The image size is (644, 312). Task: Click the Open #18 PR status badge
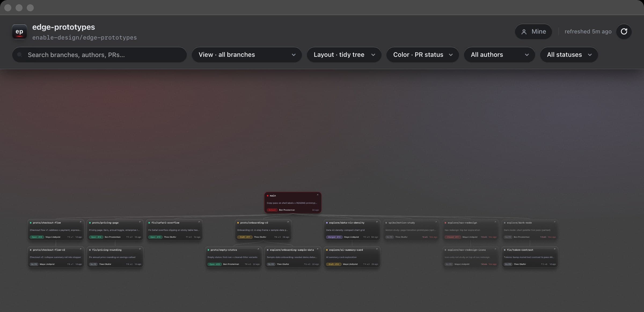click(x=37, y=237)
